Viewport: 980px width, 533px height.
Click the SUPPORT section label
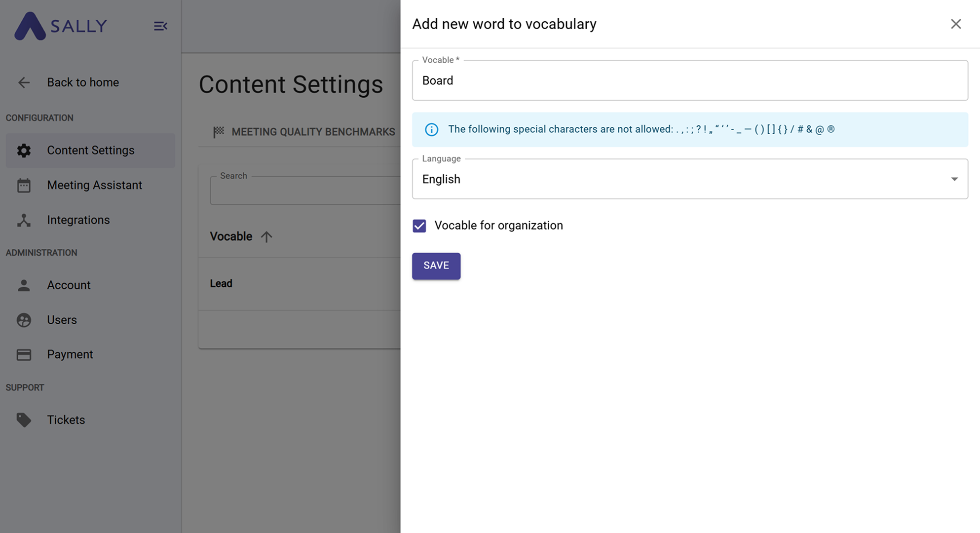pos(25,387)
